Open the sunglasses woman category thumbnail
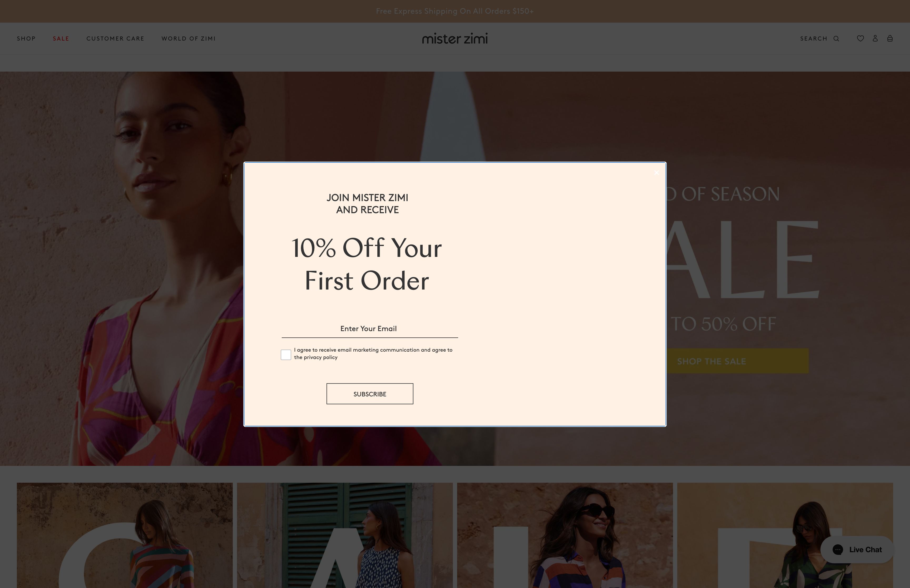910x588 pixels. (x=565, y=535)
